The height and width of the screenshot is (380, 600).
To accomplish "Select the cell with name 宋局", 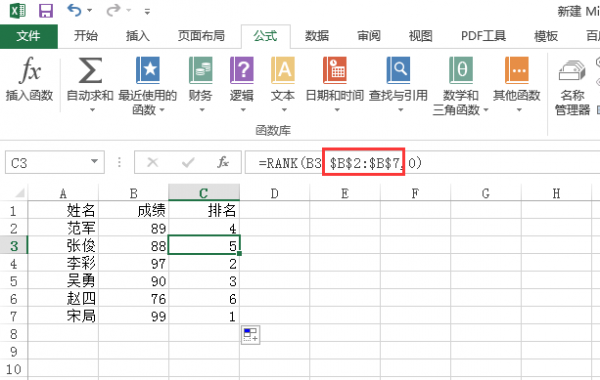I will 63,316.
